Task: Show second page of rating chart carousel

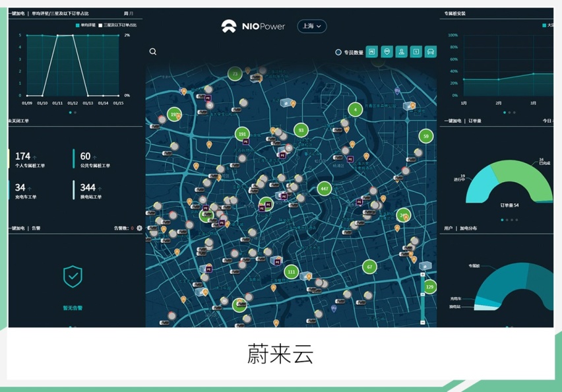Action: point(75,113)
